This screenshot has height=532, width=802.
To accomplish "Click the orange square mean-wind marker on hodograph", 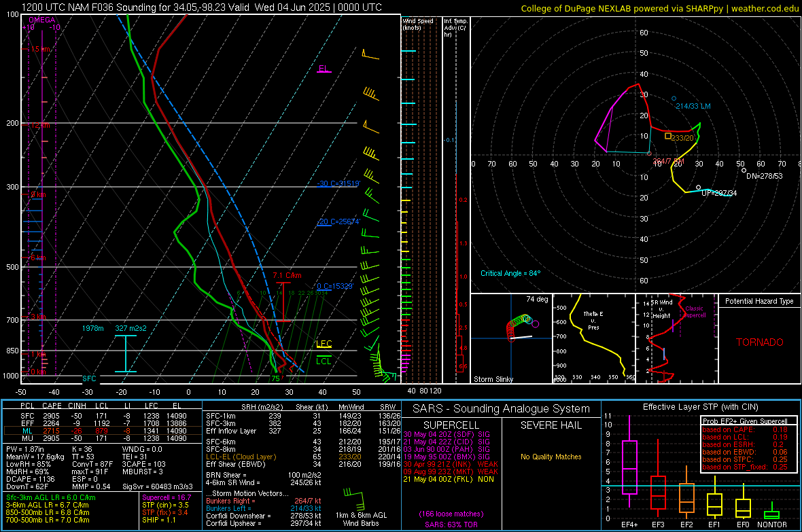I will (668, 136).
